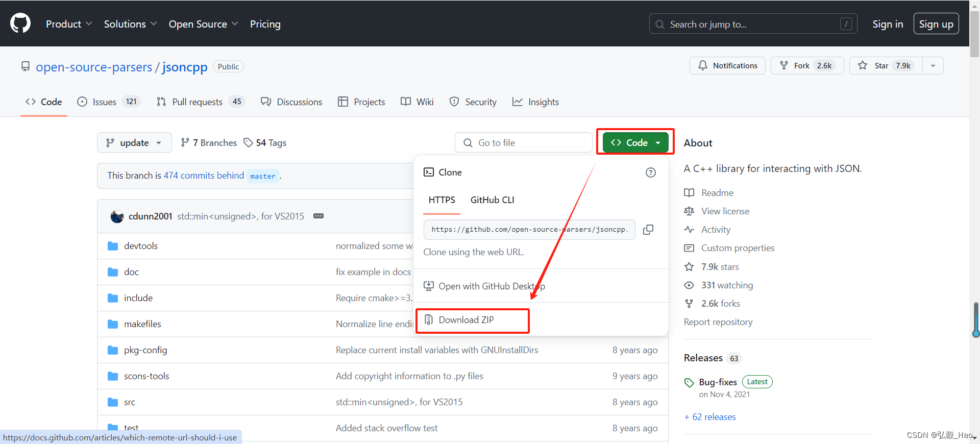Image resolution: width=980 pixels, height=444 pixels.
Task: Open the doc folder
Action: coord(131,272)
